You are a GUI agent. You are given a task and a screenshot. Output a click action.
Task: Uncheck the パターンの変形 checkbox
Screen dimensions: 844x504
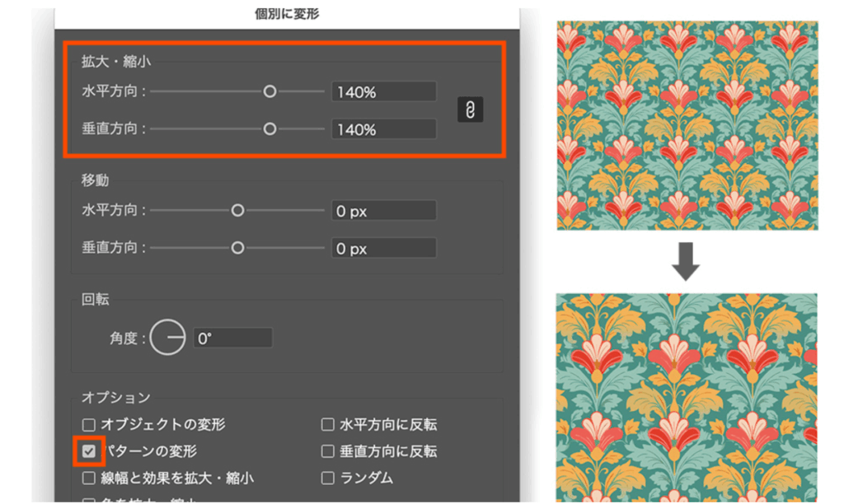(x=89, y=451)
